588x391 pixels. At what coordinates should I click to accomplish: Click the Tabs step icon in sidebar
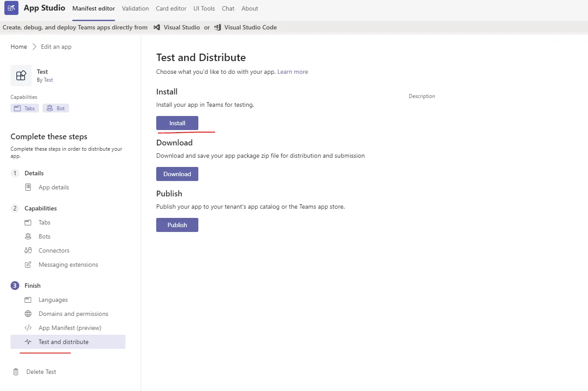click(28, 222)
